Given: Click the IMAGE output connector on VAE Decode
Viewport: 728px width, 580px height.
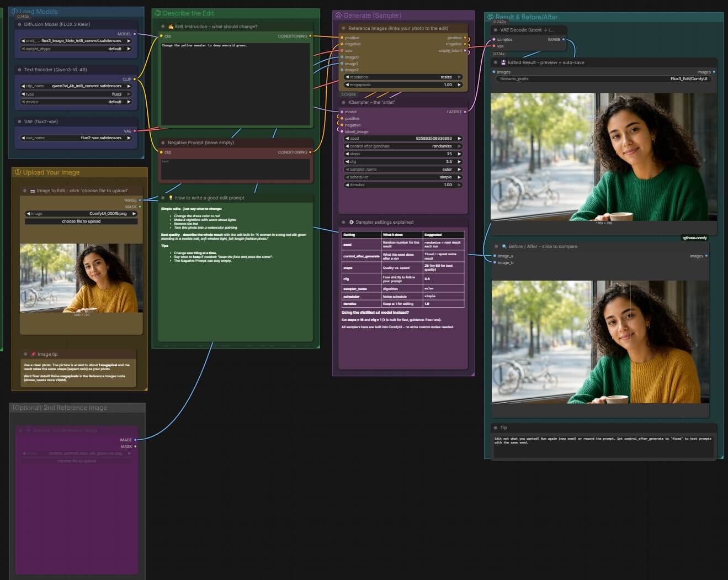Looking at the screenshot, I should point(564,39).
